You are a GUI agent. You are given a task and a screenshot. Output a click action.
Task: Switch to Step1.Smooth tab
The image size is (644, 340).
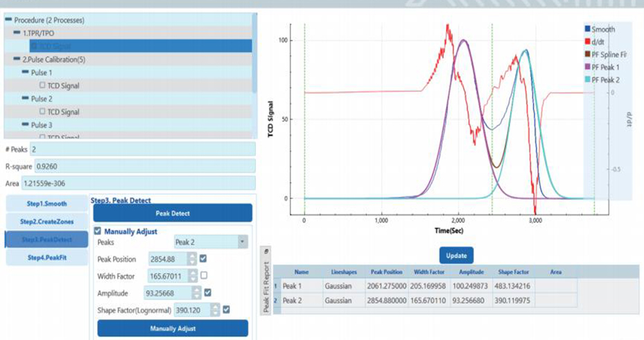tap(46, 204)
